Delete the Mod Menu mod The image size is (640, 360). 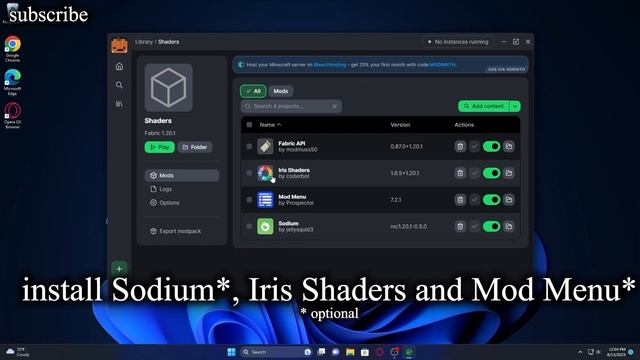click(460, 200)
